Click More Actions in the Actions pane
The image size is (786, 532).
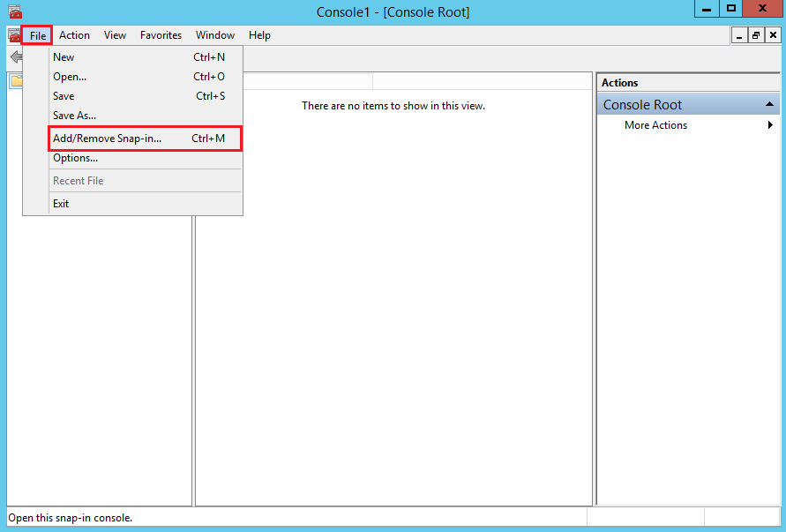coord(655,125)
